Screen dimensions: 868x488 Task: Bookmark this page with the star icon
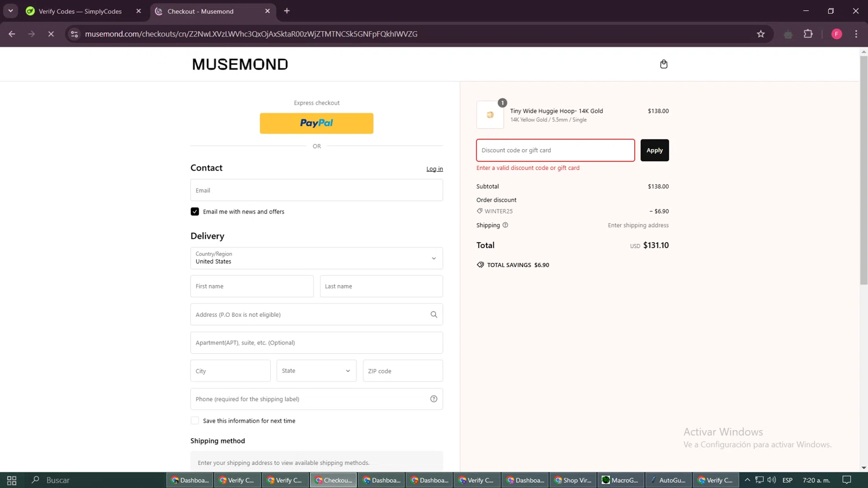761,34
